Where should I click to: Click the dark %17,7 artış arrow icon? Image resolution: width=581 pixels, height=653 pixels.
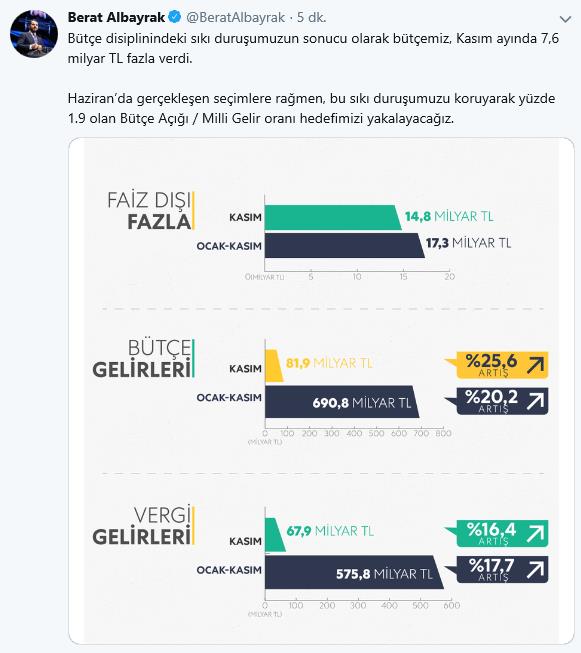(x=536, y=570)
